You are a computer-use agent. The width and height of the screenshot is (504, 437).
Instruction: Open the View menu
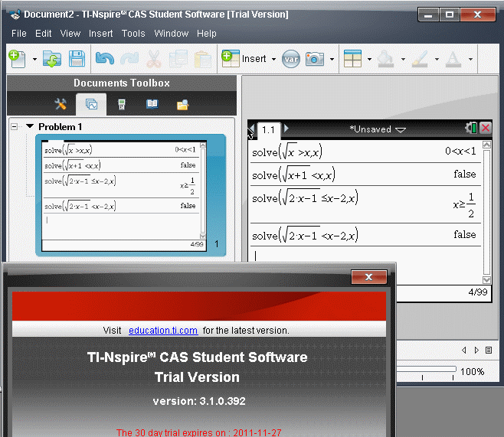tap(70, 34)
